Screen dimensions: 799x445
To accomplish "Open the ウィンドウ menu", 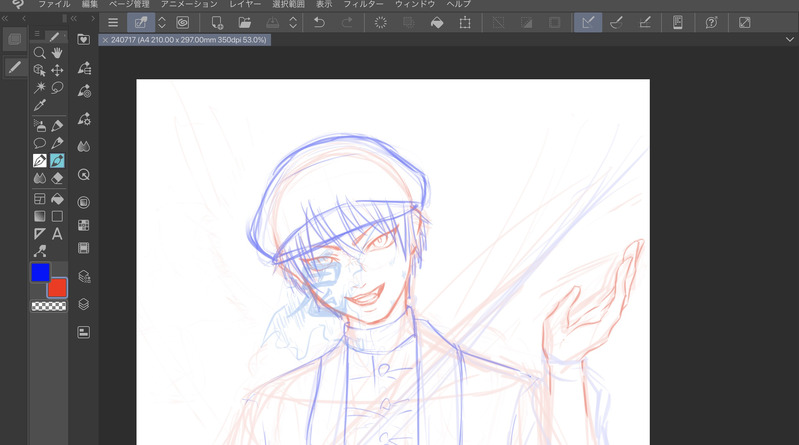I will tap(415, 4).
